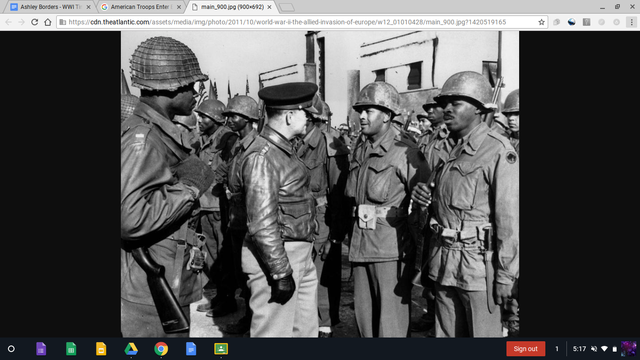Viewport: 640px width, 360px height.
Task: View site information icon in address bar
Action: pyautogui.click(x=62, y=22)
